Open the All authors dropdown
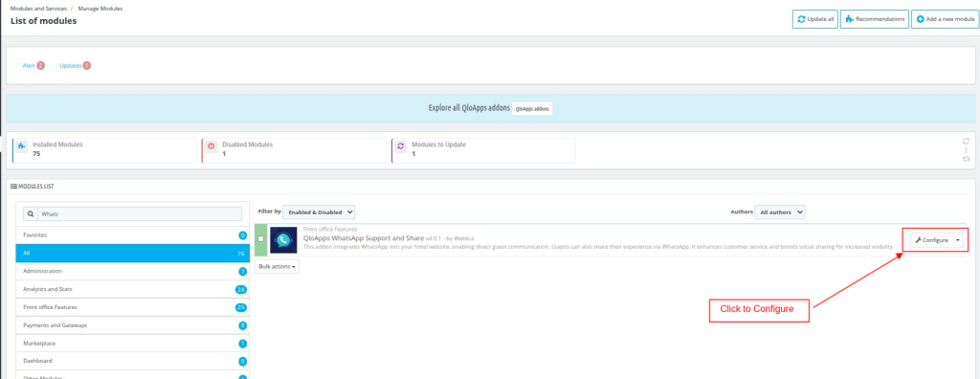 [x=780, y=212]
